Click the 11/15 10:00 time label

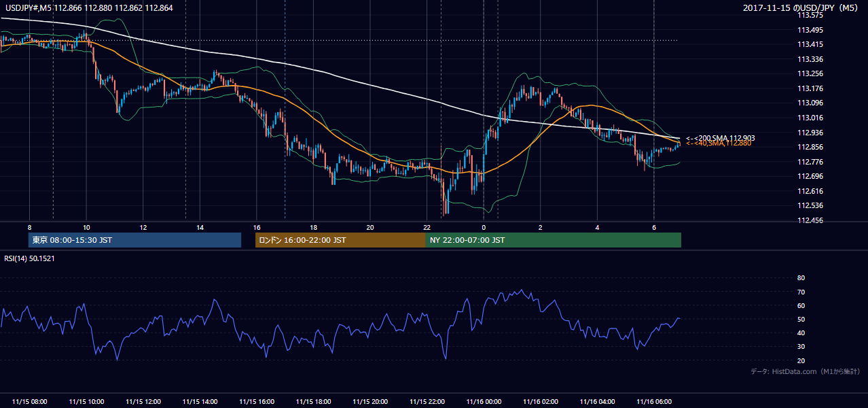pyautogui.click(x=86, y=402)
